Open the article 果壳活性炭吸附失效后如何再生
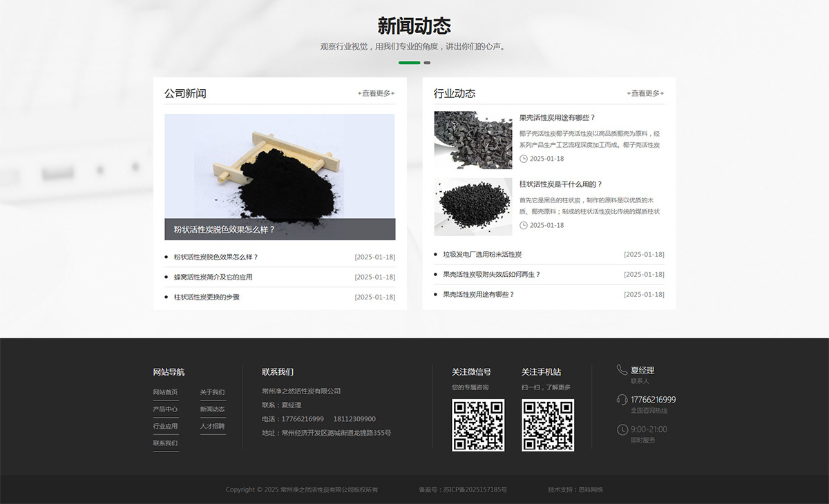 pos(492,274)
